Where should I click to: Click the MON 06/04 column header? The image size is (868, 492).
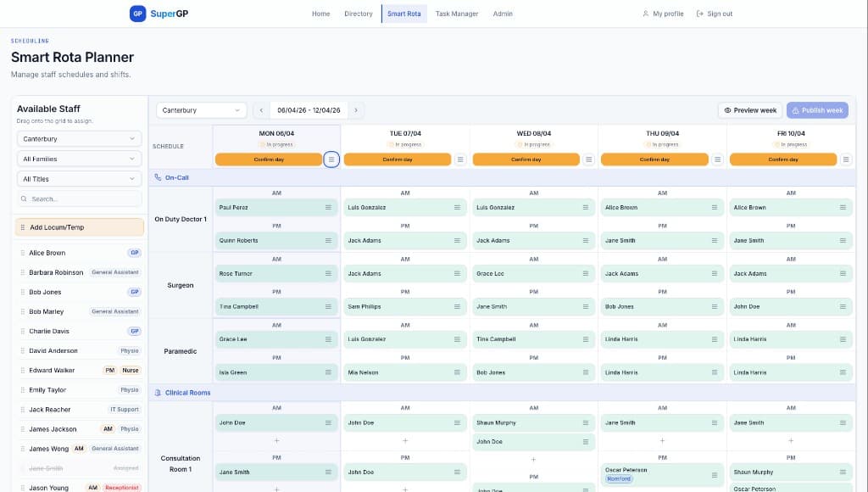(x=276, y=133)
